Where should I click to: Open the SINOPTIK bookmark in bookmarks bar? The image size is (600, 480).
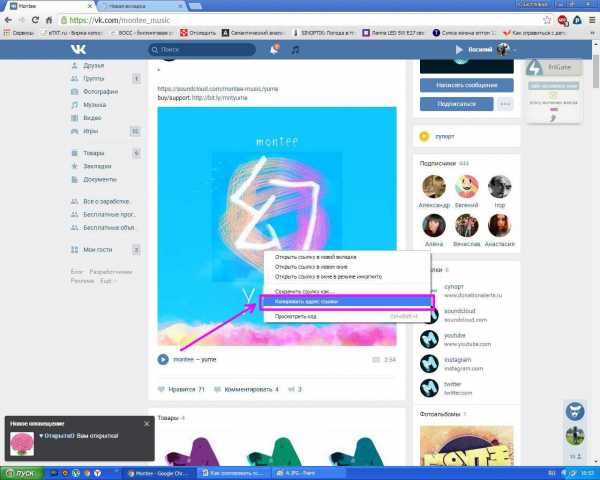[324, 33]
